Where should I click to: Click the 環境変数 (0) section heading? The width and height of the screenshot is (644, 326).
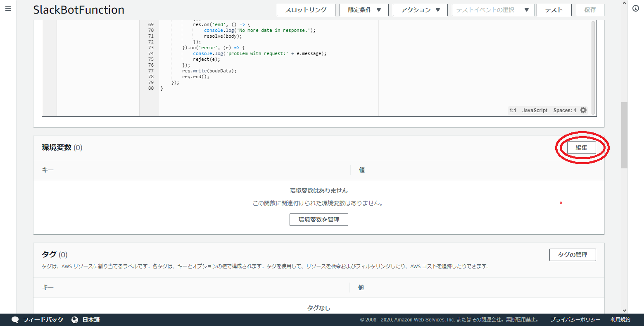click(x=62, y=148)
